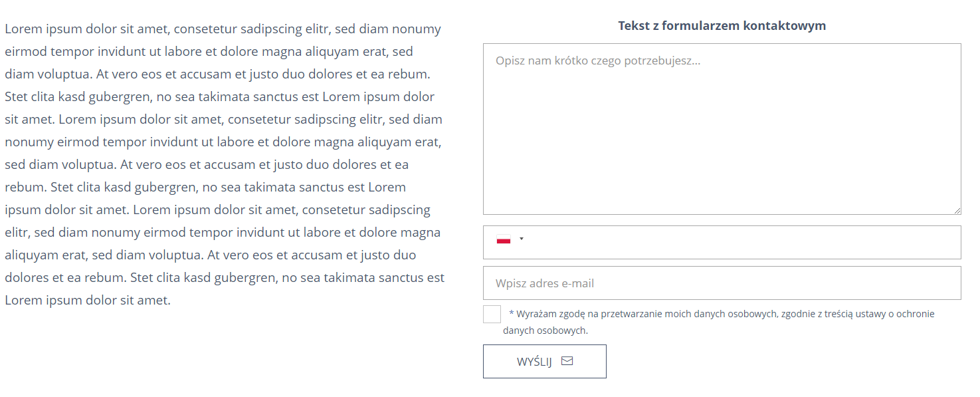This screenshot has height=397, width=980.
Task: Click the envelope icon on the send button
Action: [567, 361]
